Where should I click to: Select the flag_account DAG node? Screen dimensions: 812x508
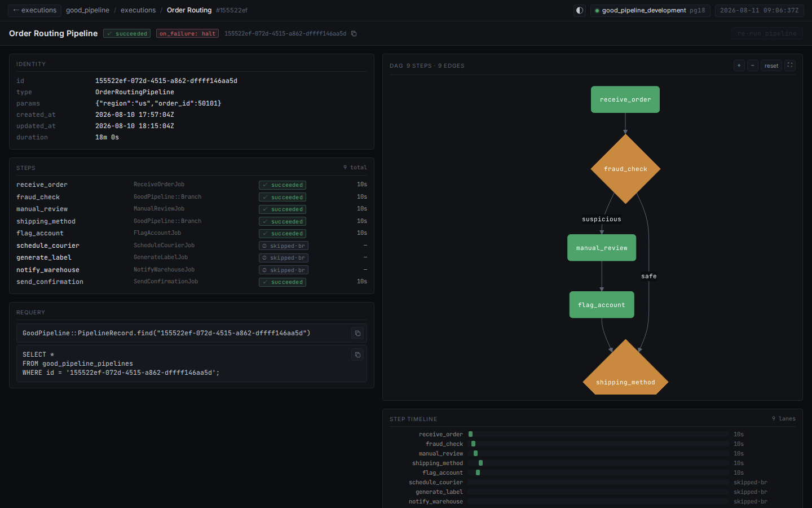(x=602, y=305)
